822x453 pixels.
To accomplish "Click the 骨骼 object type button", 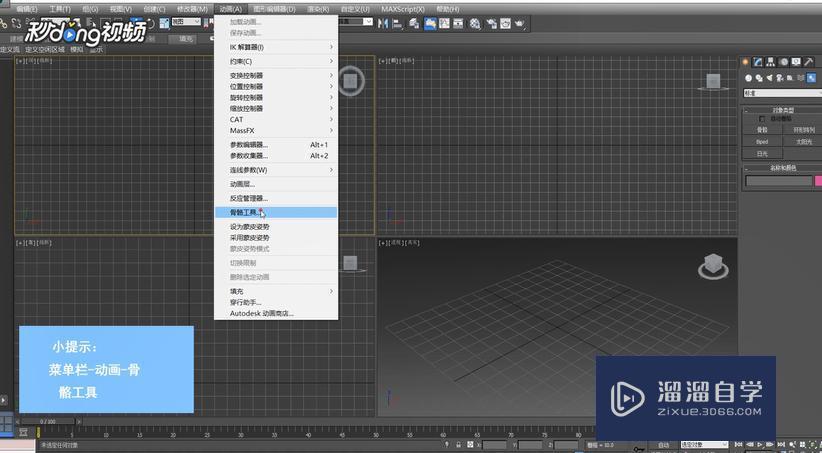I will [762, 130].
